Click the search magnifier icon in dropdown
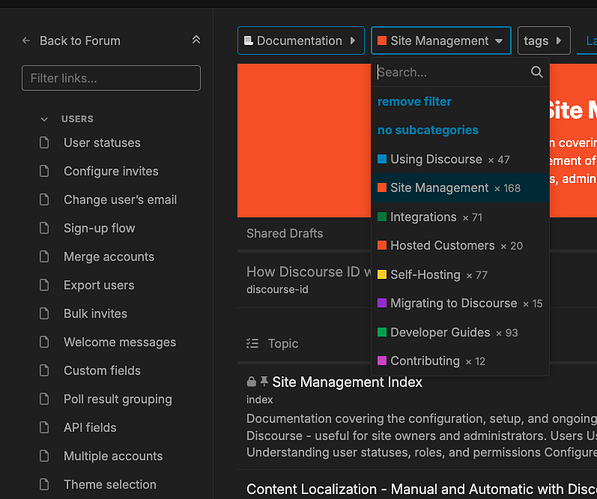The width and height of the screenshot is (597, 499). coord(537,72)
